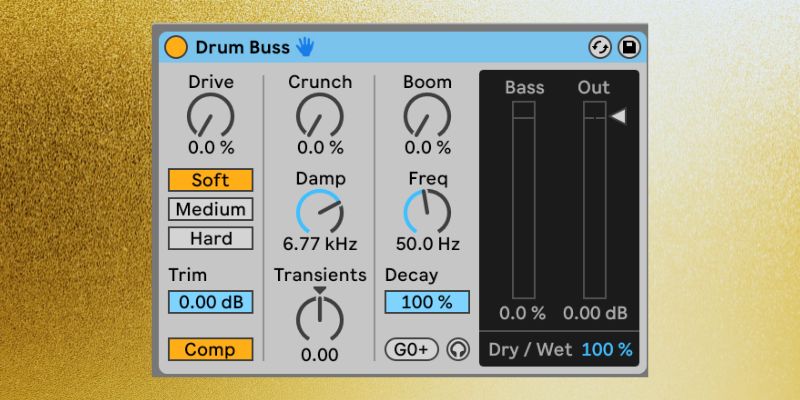Screen dimensions: 800x400
Task: Toggle Boom audition headphone icon
Action: click(x=458, y=350)
